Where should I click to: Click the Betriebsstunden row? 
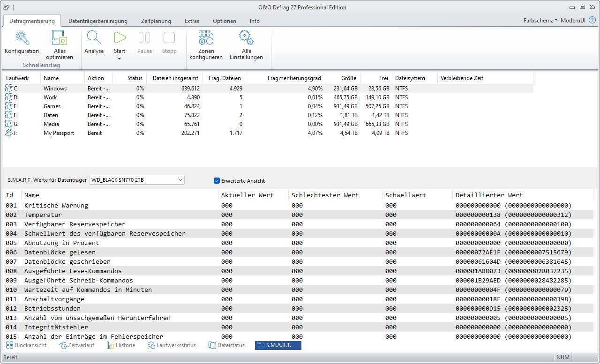(x=299, y=308)
